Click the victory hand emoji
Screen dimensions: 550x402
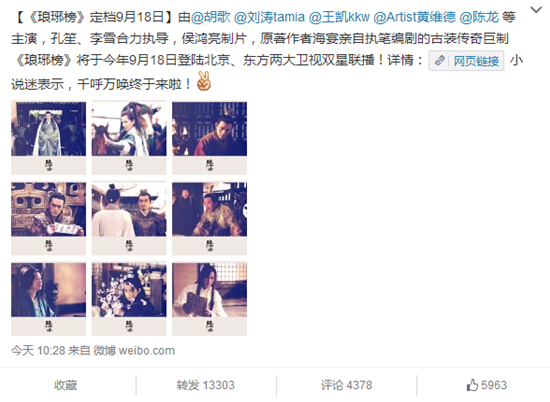click(204, 81)
